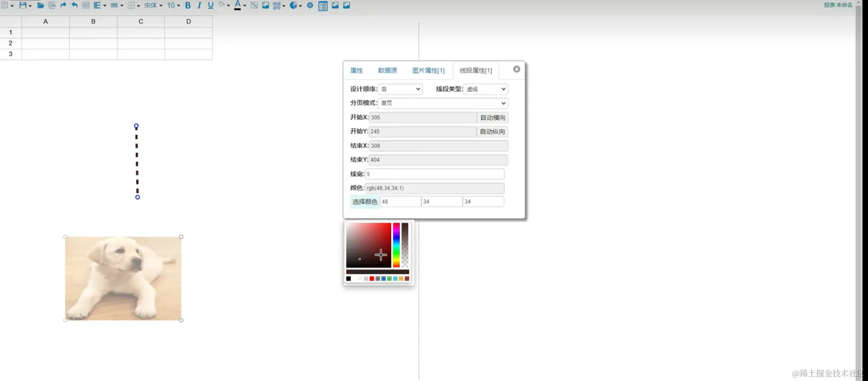Screen dimensions: 868x381
Task: Select the black preset swatch
Action: (349, 279)
